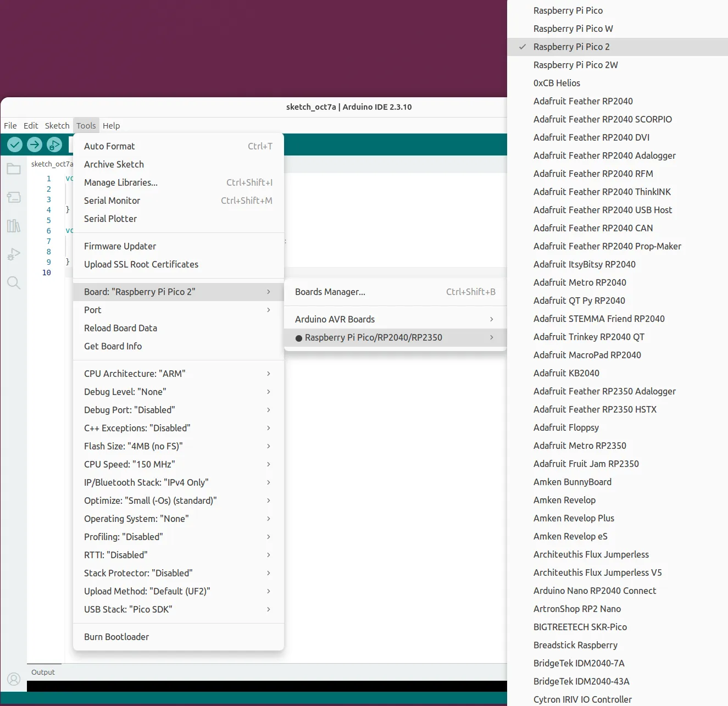
Task: Open the Debug panel sidebar icon
Action: 14,254
